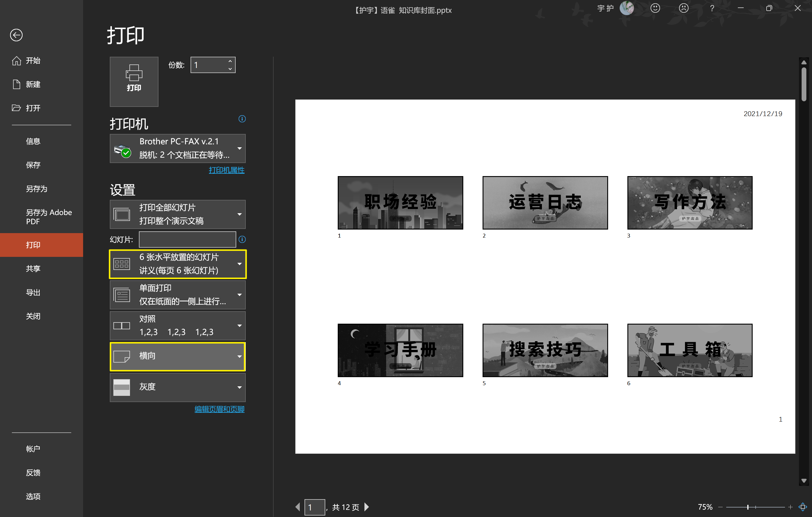Decrease the copies count by one
The height and width of the screenshot is (517, 812).
pyautogui.click(x=230, y=69)
